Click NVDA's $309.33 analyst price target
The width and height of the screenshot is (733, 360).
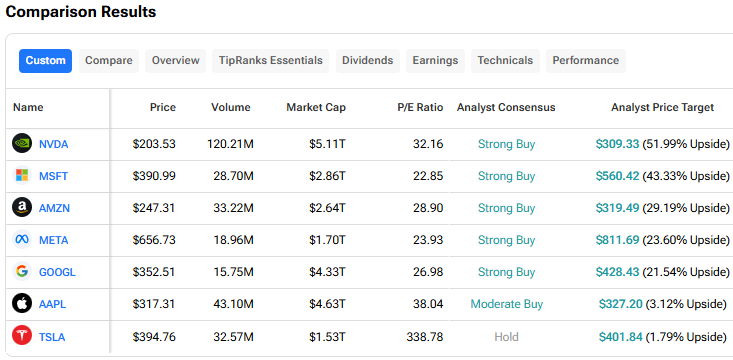point(617,144)
